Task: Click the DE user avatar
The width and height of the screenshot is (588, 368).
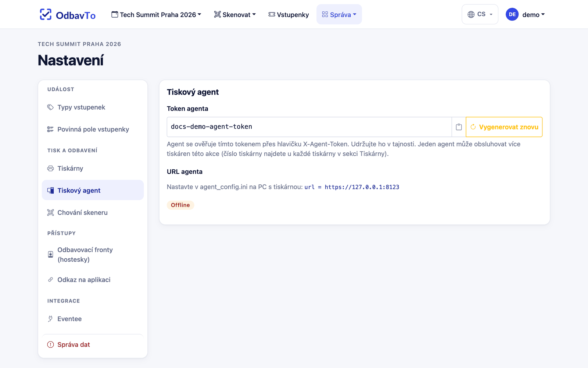Action: coord(512,14)
